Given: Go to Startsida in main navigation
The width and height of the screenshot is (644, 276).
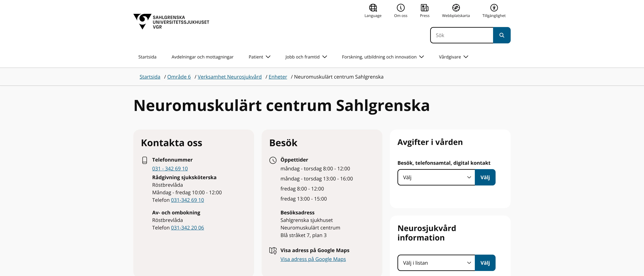Looking at the screenshot, I should (147, 57).
